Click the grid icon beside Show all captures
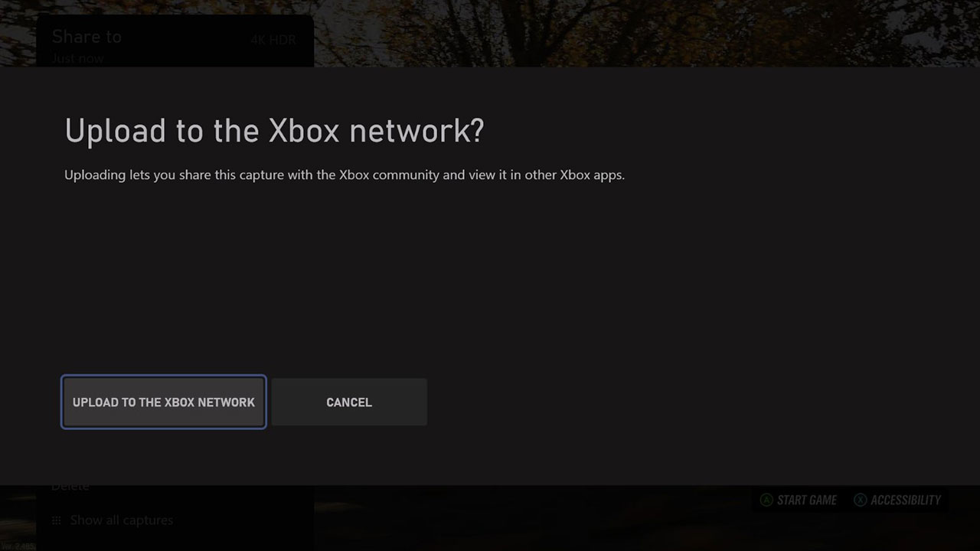This screenshot has height=551, width=980. click(x=57, y=520)
